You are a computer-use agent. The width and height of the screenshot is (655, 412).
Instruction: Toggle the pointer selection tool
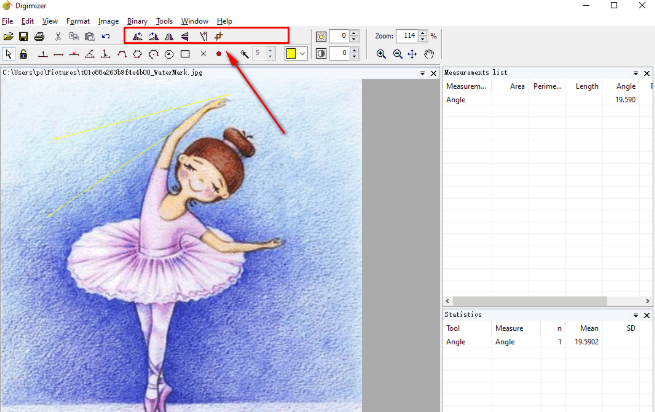(x=8, y=54)
